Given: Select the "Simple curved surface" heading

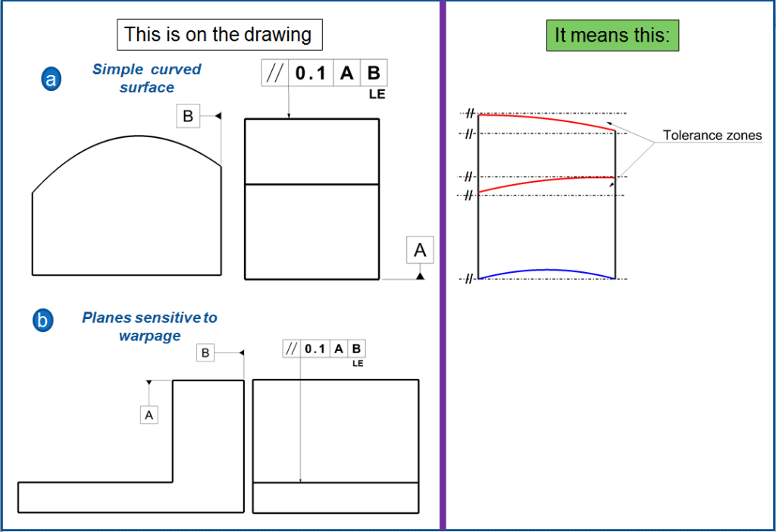Looking at the screenshot, I should coord(146,78).
